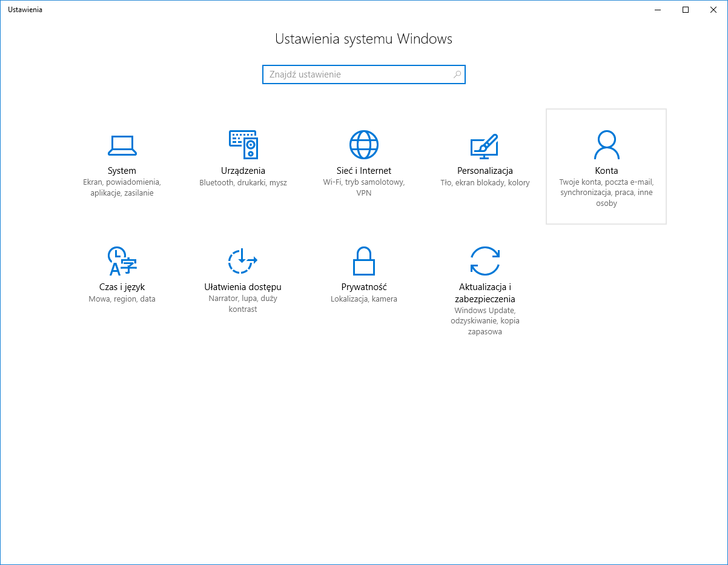The image size is (728, 565).
Task: Select the Personalizacja monitor and brush icon
Action: click(485, 145)
